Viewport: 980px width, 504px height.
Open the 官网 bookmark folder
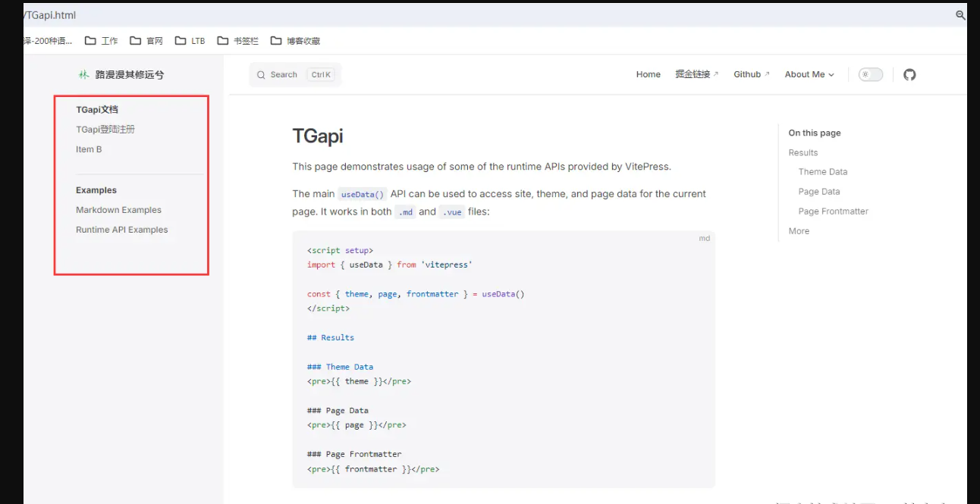pyautogui.click(x=146, y=41)
